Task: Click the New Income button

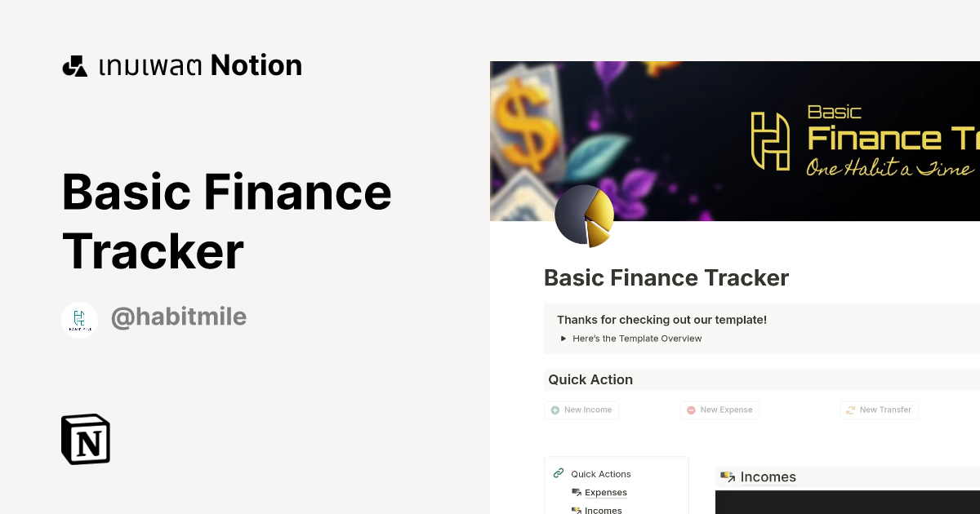Action: (581, 410)
